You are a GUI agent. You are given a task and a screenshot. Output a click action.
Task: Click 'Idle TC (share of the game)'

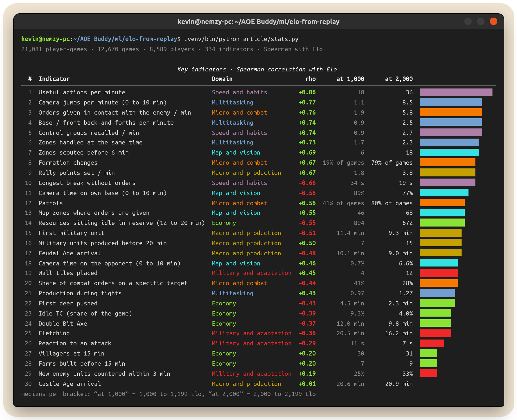(x=85, y=313)
